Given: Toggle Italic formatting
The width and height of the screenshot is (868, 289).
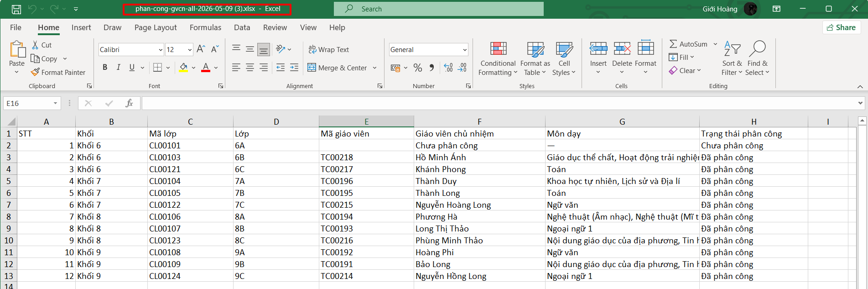Looking at the screenshot, I should 119,68.
